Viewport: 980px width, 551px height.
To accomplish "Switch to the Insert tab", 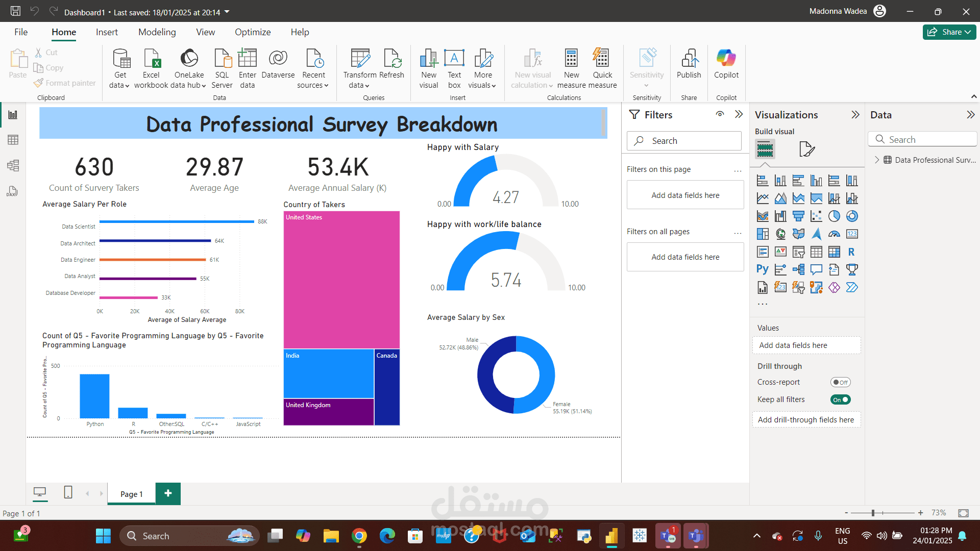I will click(107, 32).
